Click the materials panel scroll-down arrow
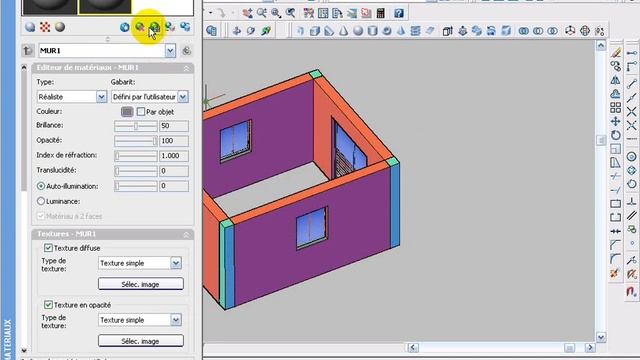Screen dimensions: 640x360 tap(24, 350)
